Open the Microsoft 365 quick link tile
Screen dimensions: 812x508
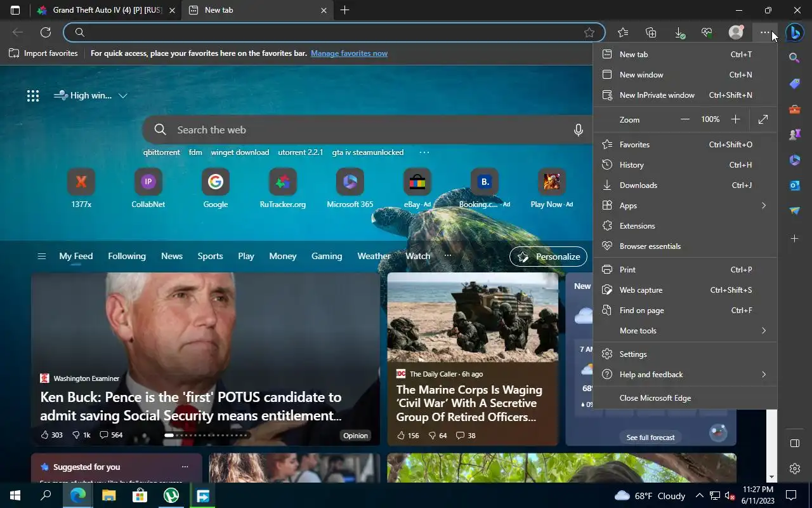[x=350, y=188]
